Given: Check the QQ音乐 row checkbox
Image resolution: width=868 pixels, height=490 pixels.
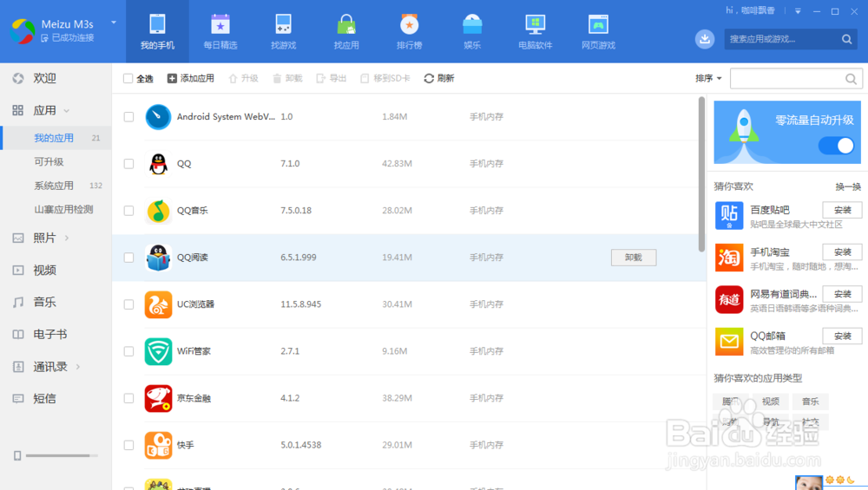Looking at the screenshot, I should (x=129, y=211).
